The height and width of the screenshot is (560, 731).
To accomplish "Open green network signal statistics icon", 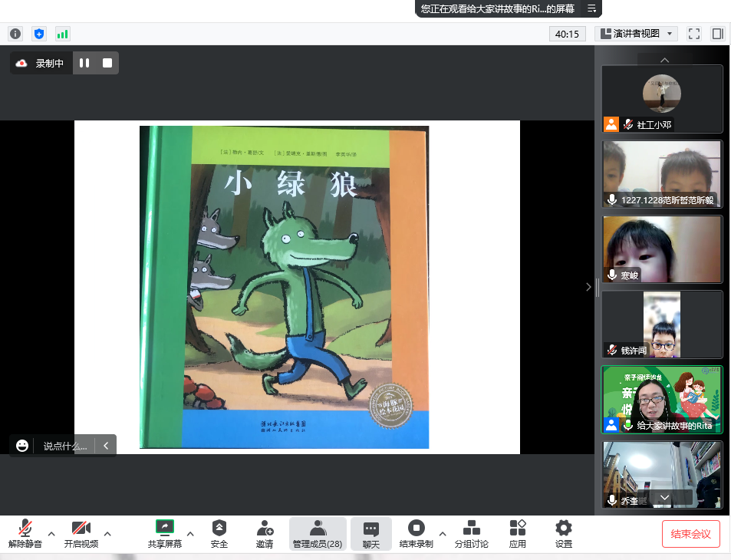I will pyautogui.click(x=62, y=34).
